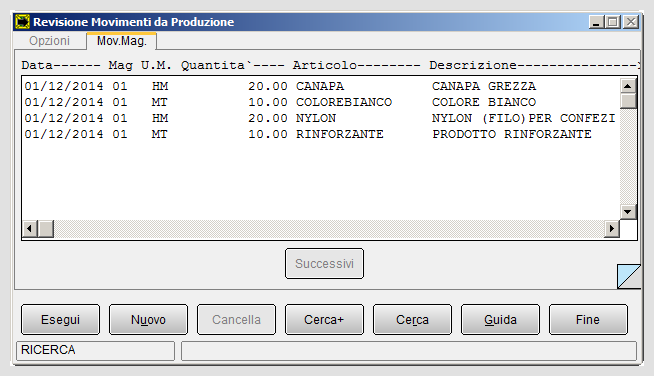
Task: Switch to the Opzioni tab
Action: 49,41
